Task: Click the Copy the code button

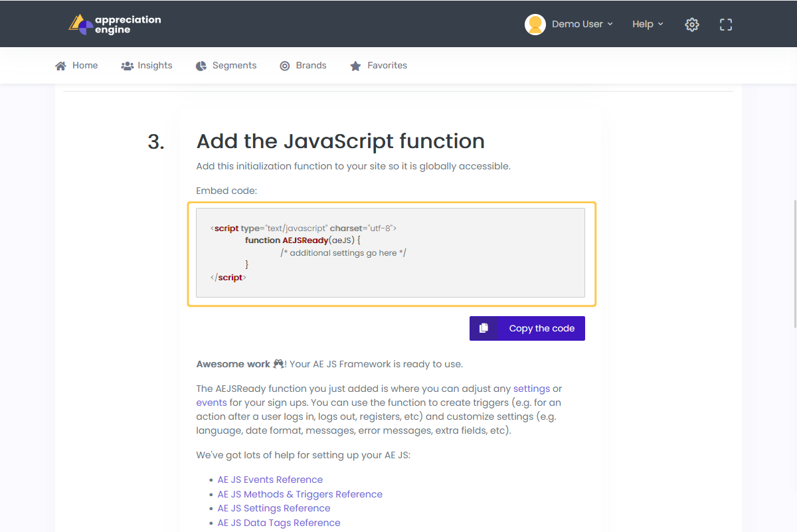Action: [527, 328]
